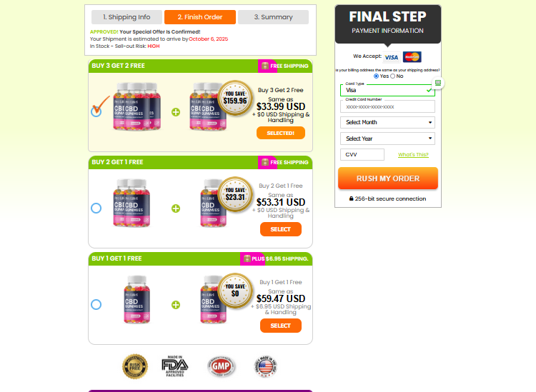Open the Card Type dropdown
This screenshot has height=392, width=536.
(x=387, y=90)
